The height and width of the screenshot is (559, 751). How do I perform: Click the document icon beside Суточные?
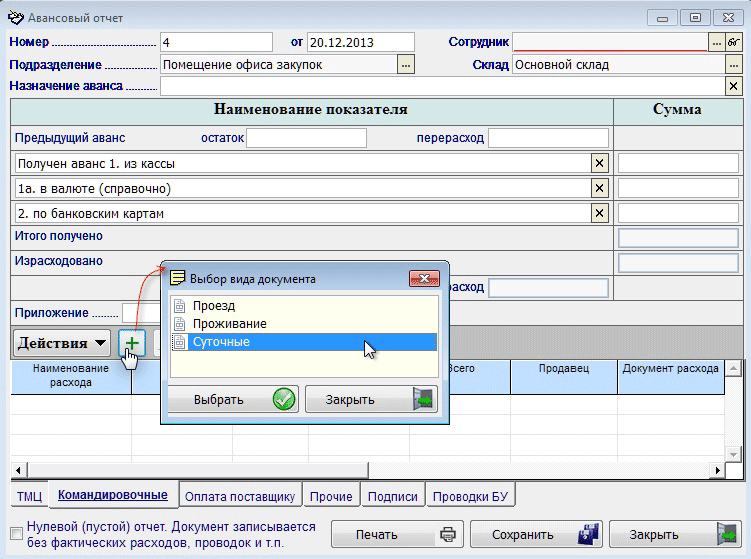[179, 342]
